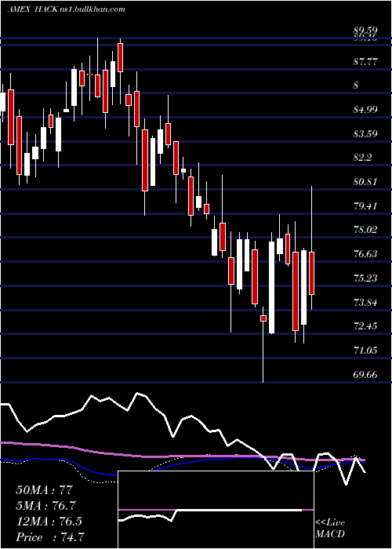
Task: Click the 79.41 price axis label
Action: pyautogui.click(x=366, y=205)
